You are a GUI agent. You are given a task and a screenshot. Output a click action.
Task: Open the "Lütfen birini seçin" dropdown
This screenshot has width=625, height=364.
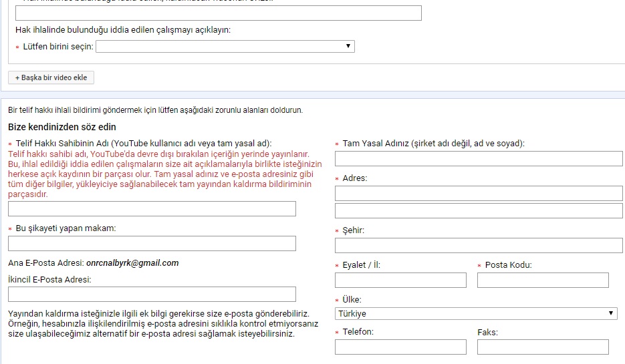[225, 46]
